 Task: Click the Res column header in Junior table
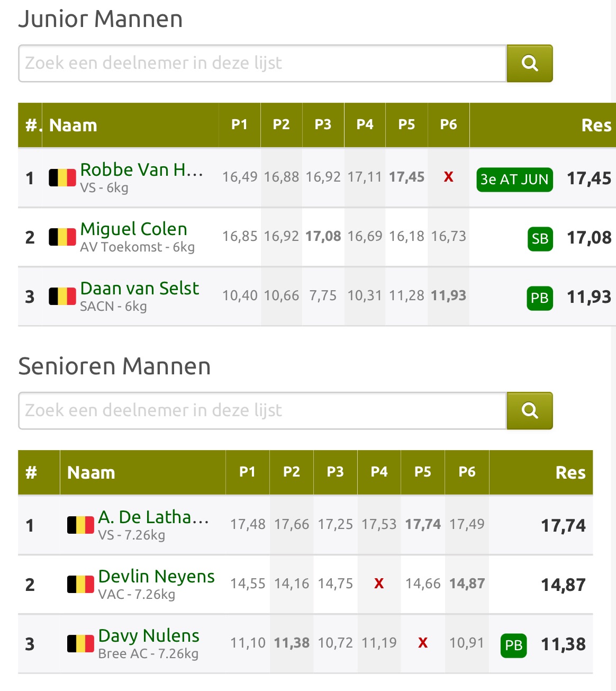click(596, 125)
